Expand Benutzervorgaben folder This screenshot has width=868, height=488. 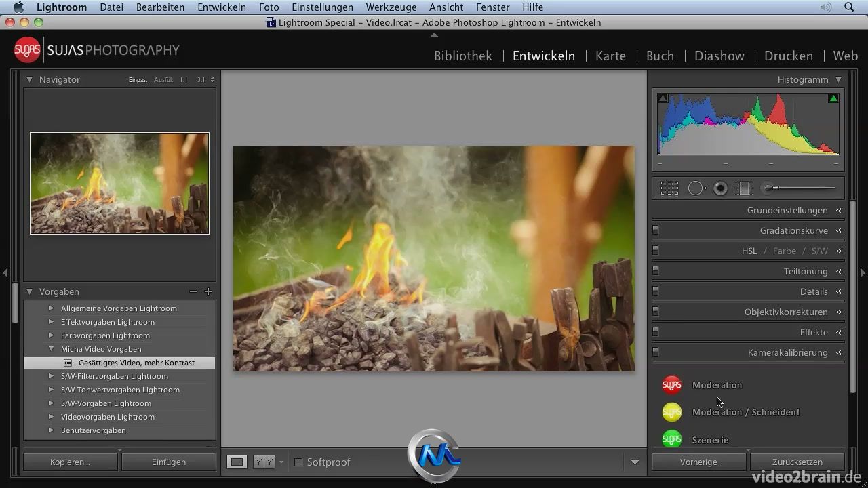[51, 430]
